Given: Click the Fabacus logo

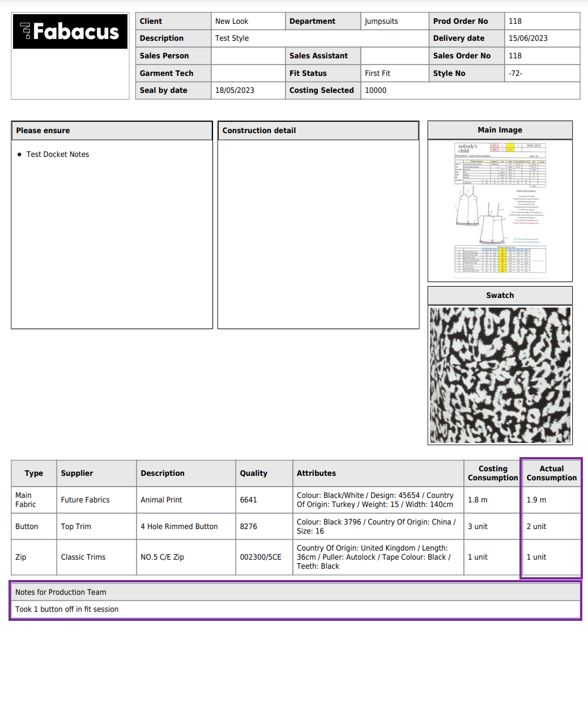Looking at the screenshot, I should [70, 31].
